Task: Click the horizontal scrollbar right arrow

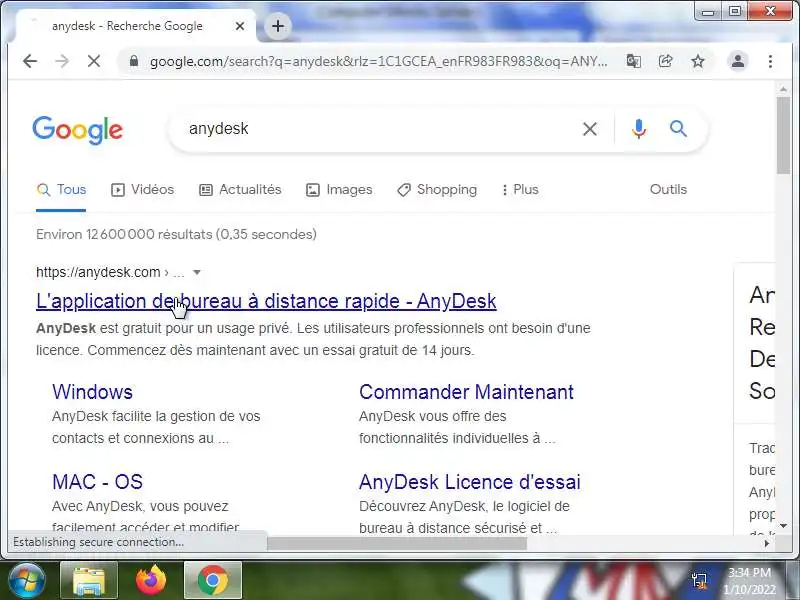Action: click(x=766, y=543)
